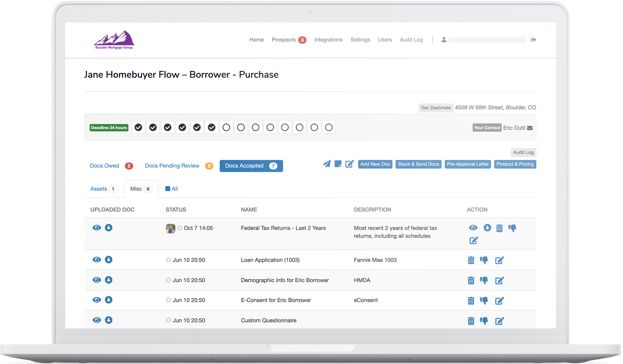This screenshot has height=364, width=623.
Task: Click the Pre-Approval Letter button
Action: click(467, 164)
